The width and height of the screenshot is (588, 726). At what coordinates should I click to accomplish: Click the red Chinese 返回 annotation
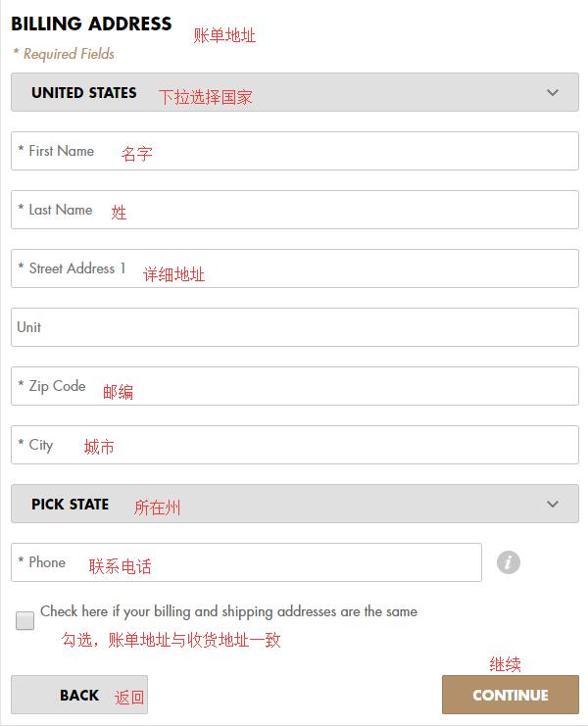coord(129,698)
